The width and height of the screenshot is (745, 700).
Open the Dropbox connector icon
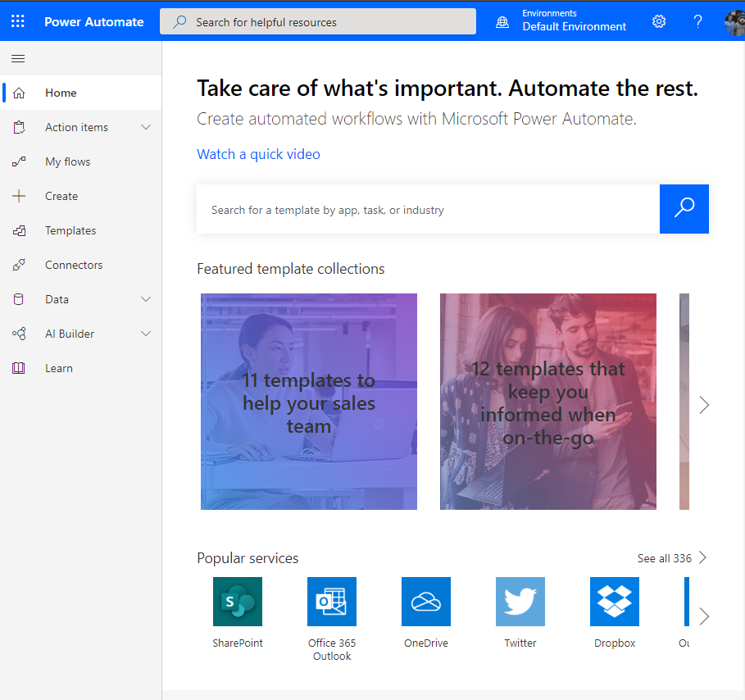click(614, 601)
